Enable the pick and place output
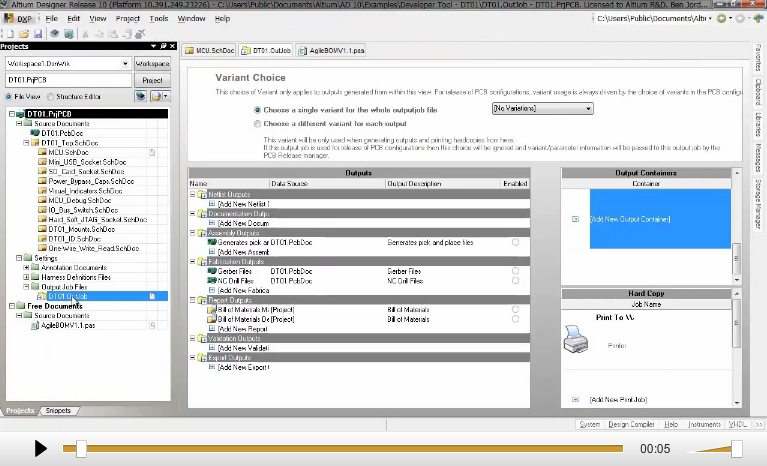The image size is (767, 466). pos(516,242)
